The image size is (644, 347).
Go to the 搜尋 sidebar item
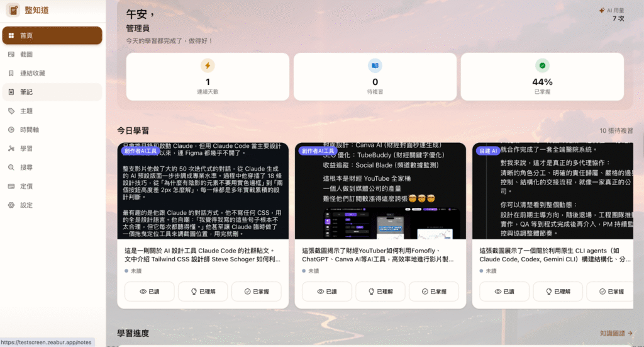(52, 168)
